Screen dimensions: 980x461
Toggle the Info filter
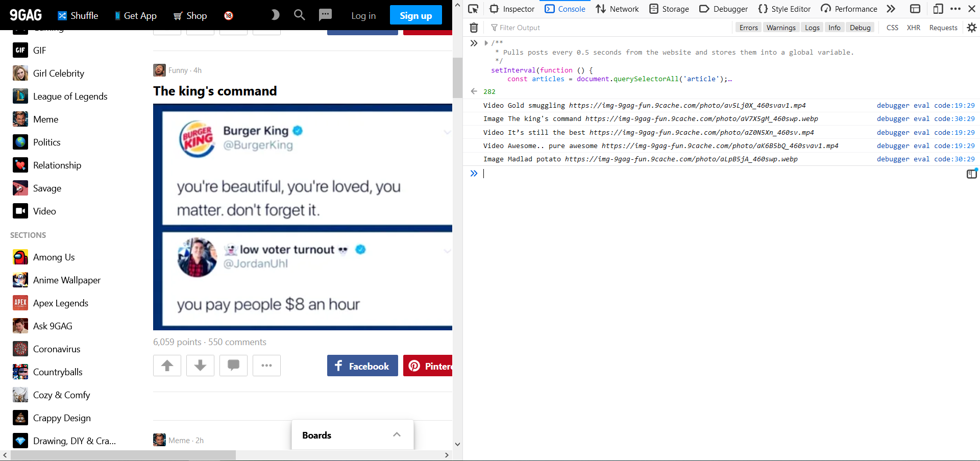(x=835, y=28)
